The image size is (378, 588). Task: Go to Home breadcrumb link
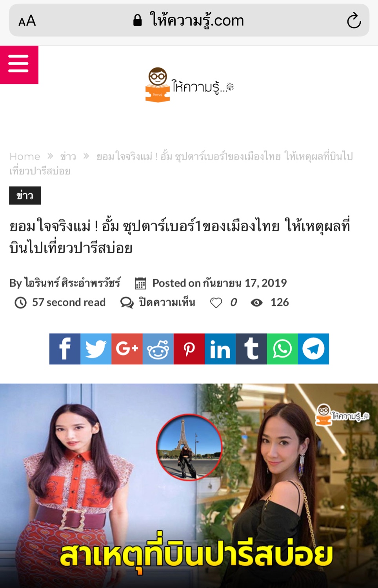[x=25, y=156]
